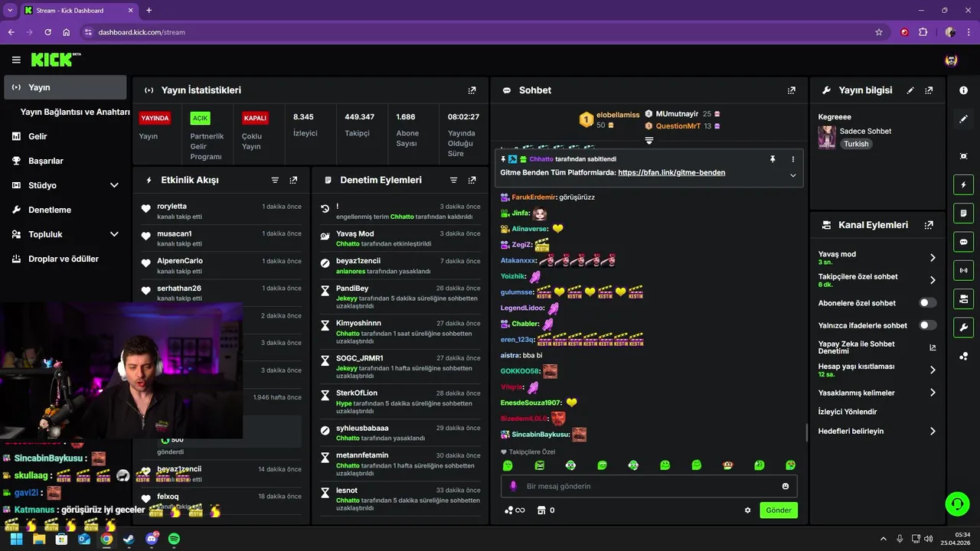Screen dimensions: 980x551
Task: Expand the pinned message chevron
Action: point(792,175)
